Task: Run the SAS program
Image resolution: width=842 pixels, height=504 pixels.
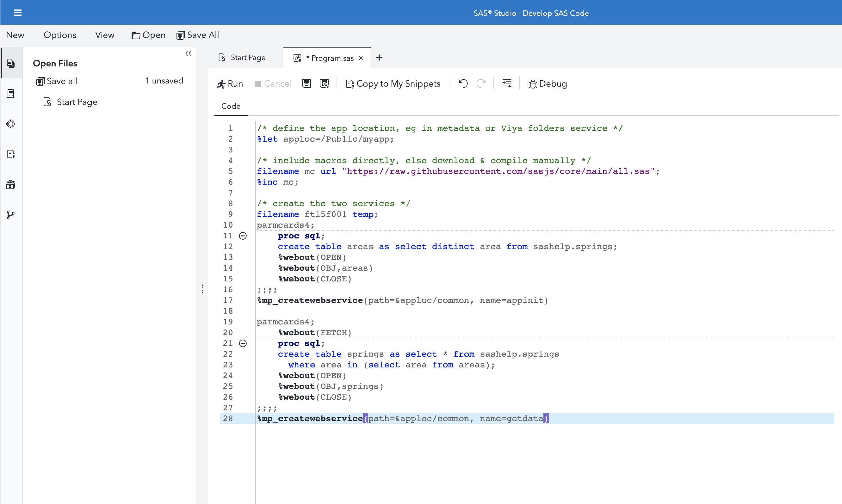Action: (x=230, y=84)
